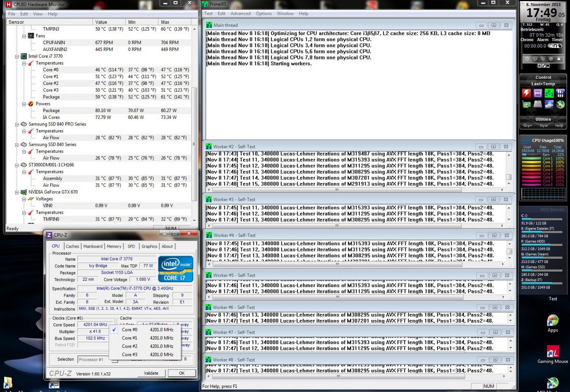This screenshot has width=570, height=392.
Task: Click the Fans icon in HWMonitor tree
Action: tap(31, 36)
